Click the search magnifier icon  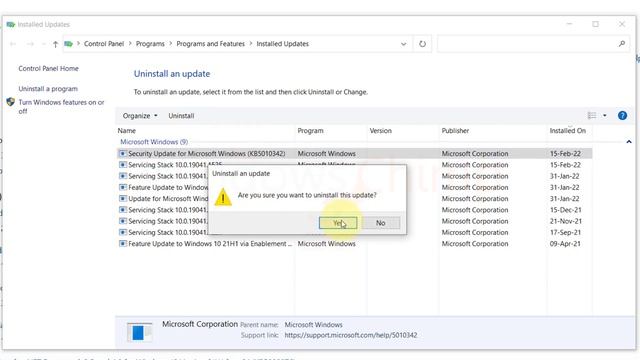pyautogui.click(x=622, y=44)
